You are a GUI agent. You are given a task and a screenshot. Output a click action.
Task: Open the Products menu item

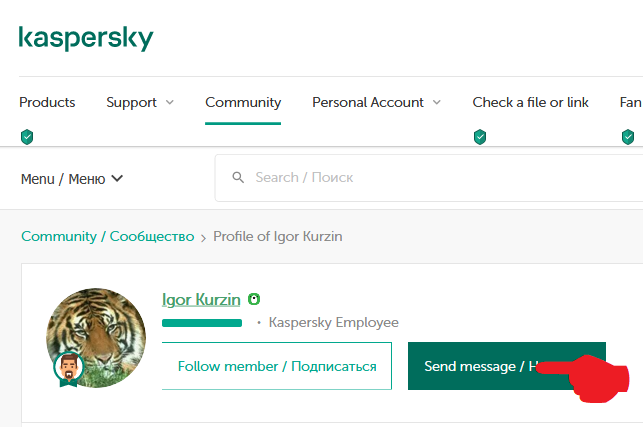click(47, 102)
